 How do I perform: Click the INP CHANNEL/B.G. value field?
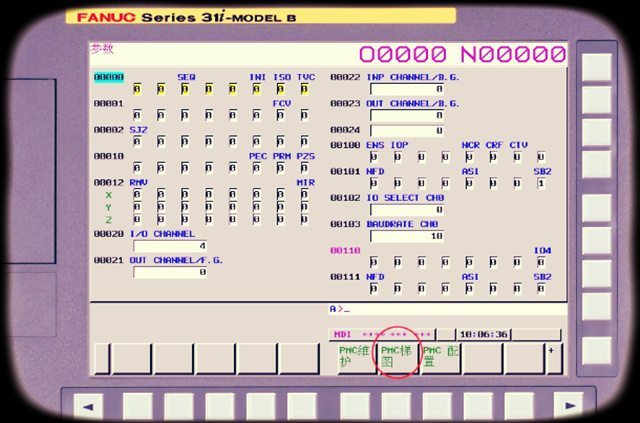pyautogui.click(x=407, y=89)
